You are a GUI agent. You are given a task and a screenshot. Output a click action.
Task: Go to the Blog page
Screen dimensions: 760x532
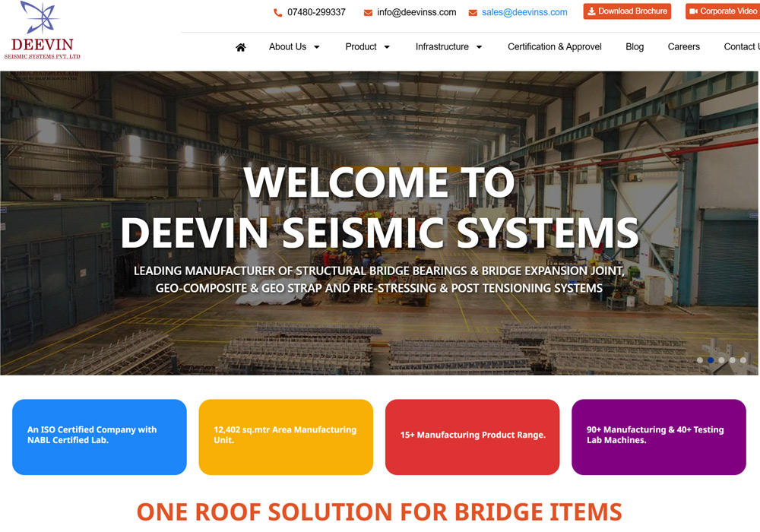[635, 47]
